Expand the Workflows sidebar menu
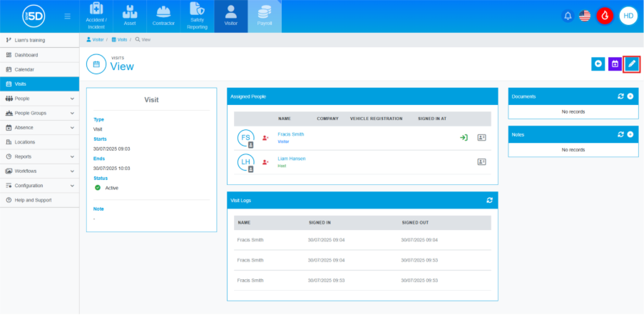644x315 pixels. point(40,171)
